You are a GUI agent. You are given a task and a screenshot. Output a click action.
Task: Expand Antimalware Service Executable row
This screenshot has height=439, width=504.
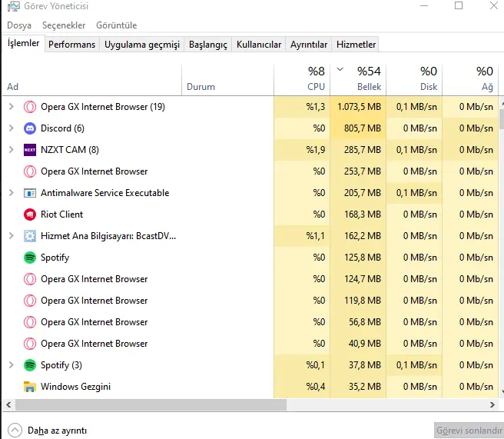pyautogui.click(x=12, y=193)
